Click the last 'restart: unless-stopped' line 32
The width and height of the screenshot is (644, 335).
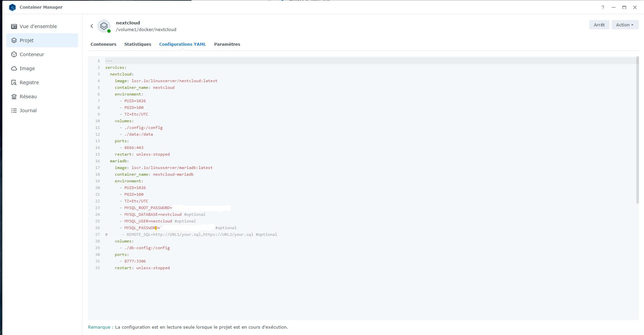coord(142,268)
